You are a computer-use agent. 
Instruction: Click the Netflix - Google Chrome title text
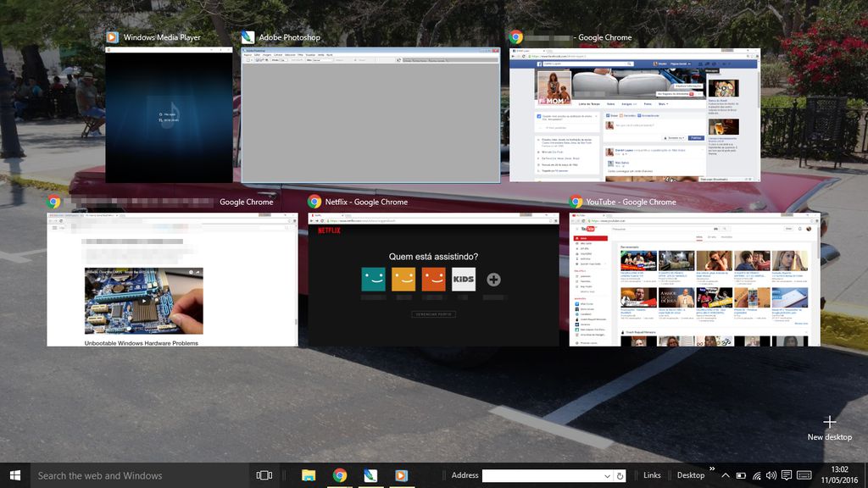tap(366, 202)
